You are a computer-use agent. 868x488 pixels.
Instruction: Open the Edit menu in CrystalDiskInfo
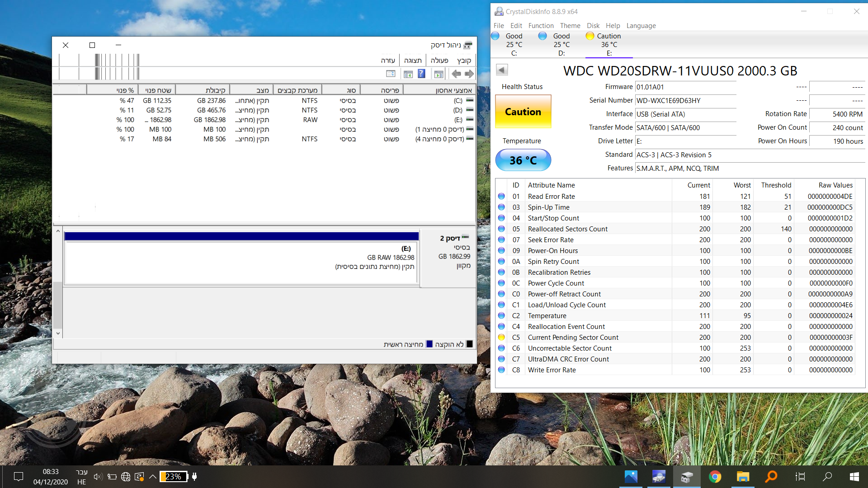point(516,26)
